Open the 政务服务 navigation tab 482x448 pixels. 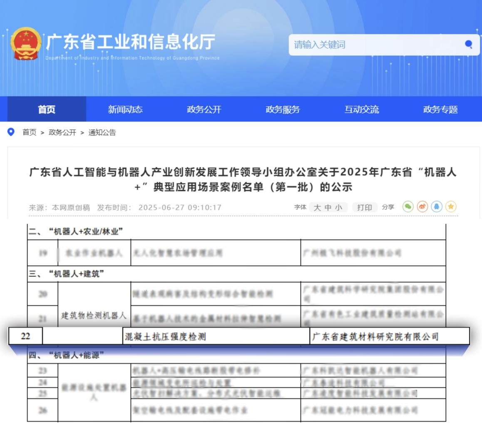pos(283,109)
